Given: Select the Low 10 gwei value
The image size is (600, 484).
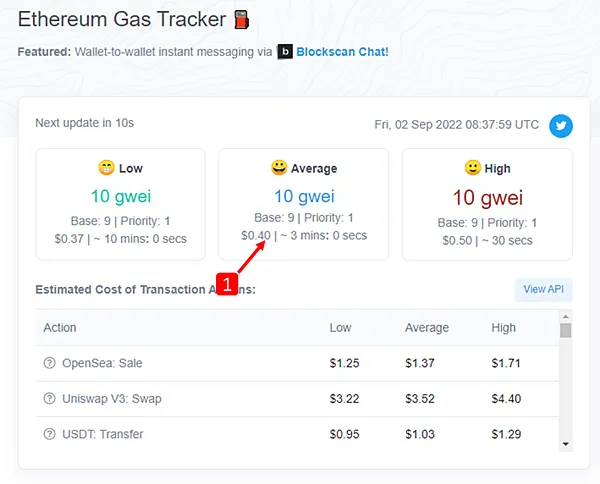Looking at the screenshot, I should click(120, 197).
